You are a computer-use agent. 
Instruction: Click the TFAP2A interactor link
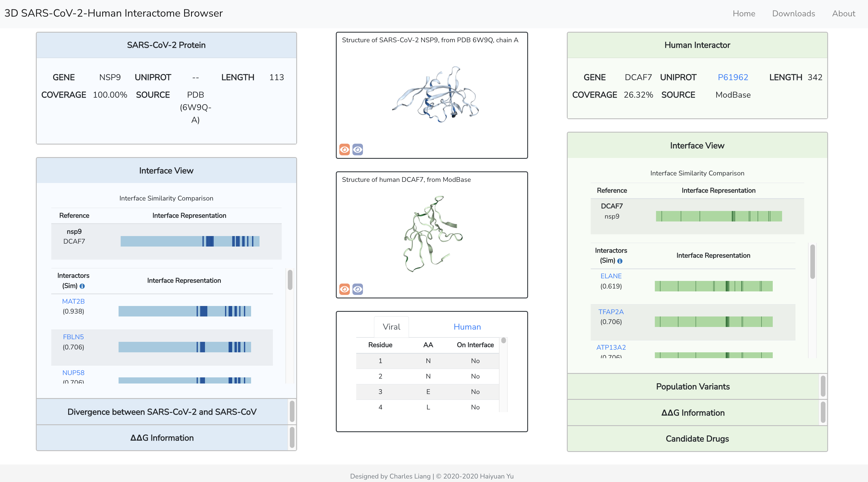coord(611,312)
